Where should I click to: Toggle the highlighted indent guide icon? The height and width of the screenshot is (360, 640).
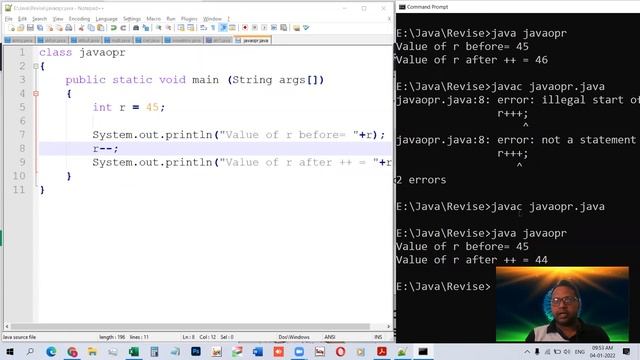point(223,28)
